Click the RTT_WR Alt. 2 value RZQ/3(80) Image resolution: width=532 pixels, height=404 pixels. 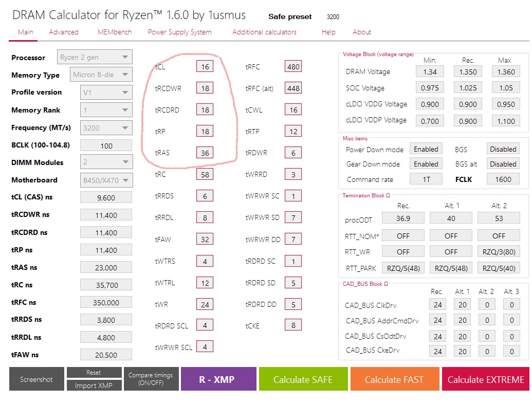[x=499, y=252]
